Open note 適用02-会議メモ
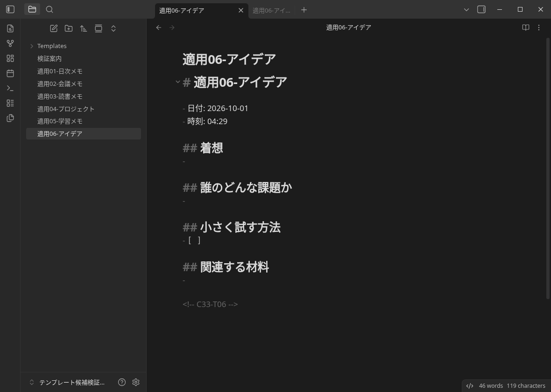The image size is (551, 392). [84, 84]
